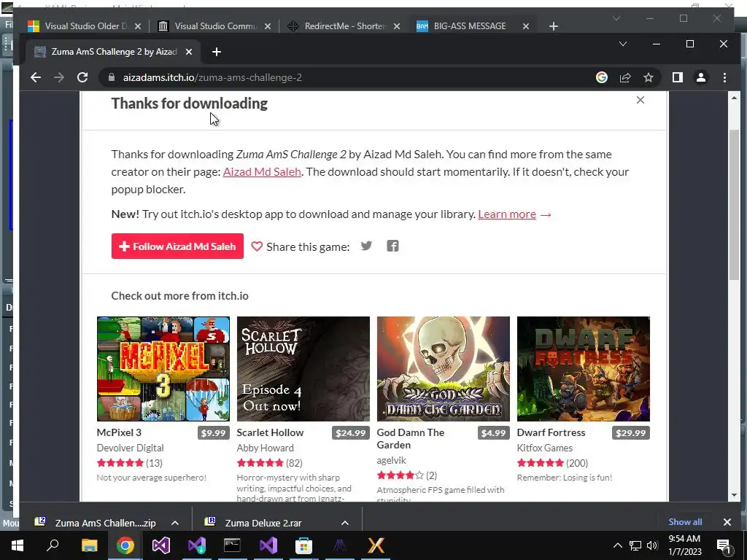Open the Scarlet Hollow game thumbnail

pyautogui.click(x=303, y=369)
